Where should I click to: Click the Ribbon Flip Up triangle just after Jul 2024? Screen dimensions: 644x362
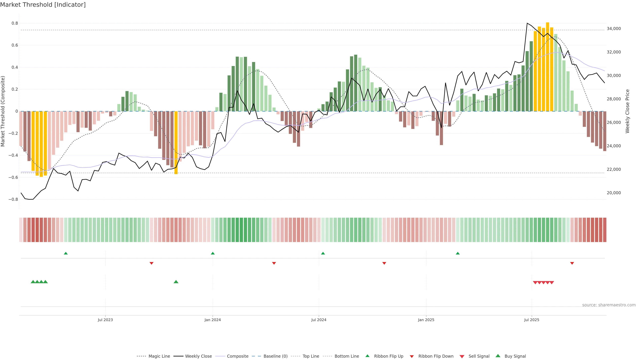(323, 253)
